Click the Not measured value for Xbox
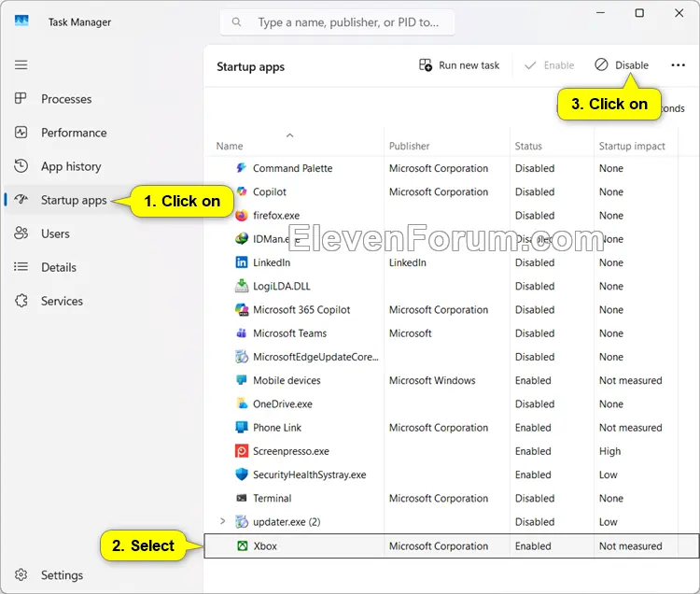700x594 pixels. click(x=630, y=545)
